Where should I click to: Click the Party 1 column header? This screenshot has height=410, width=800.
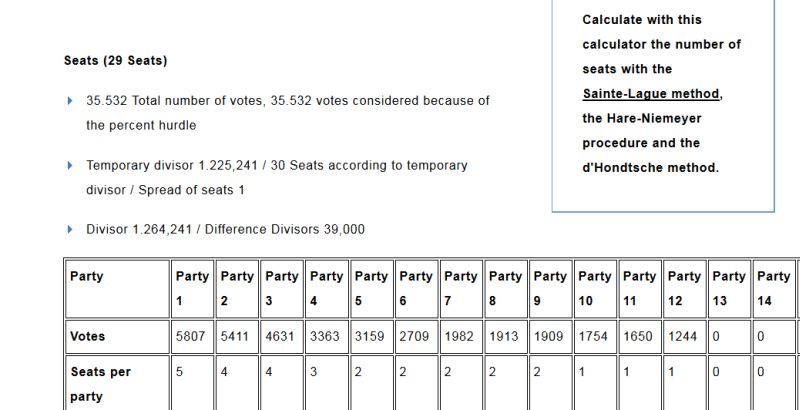click(x=192, y=288)
